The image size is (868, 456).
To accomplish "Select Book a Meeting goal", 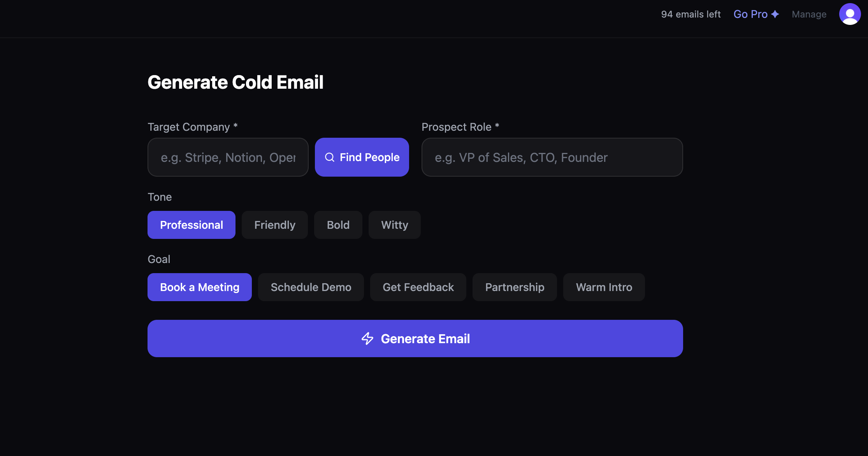I will pos(199,287).
